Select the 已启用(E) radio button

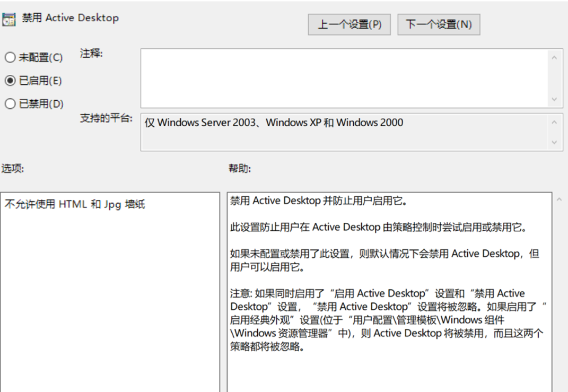[10, 81]
